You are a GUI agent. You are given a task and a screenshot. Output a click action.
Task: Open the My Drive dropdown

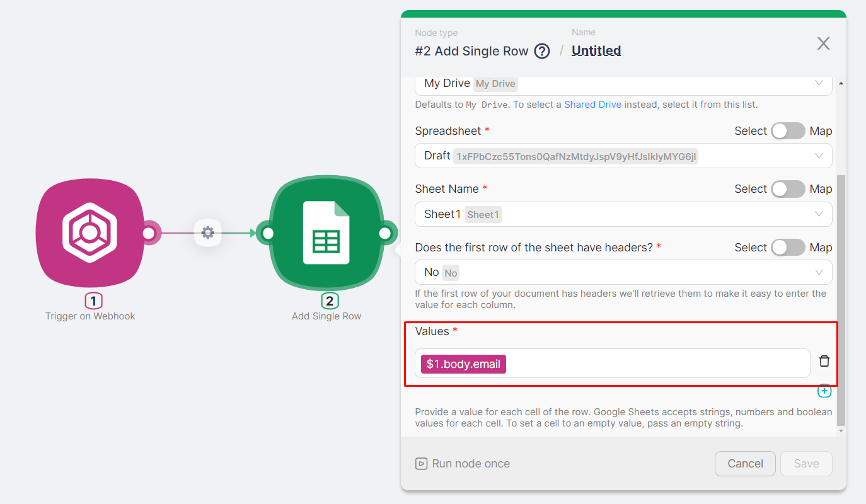click(623, 84)
